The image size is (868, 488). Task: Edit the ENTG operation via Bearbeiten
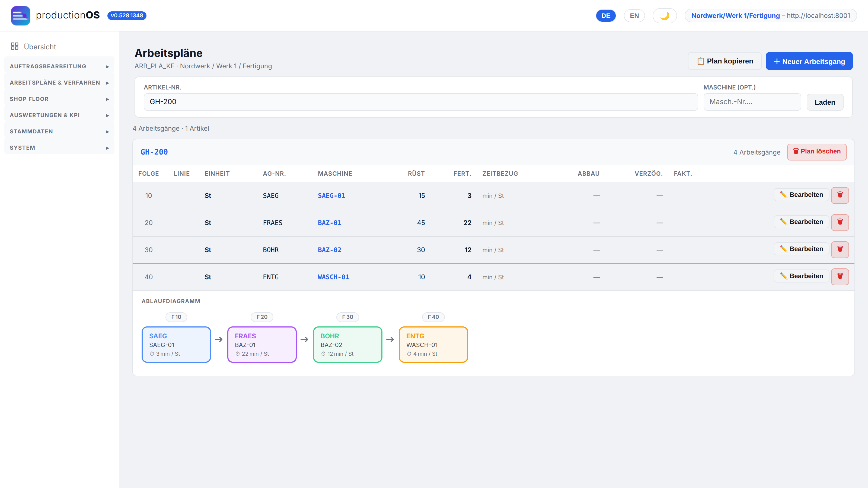(x=801, y=276)
